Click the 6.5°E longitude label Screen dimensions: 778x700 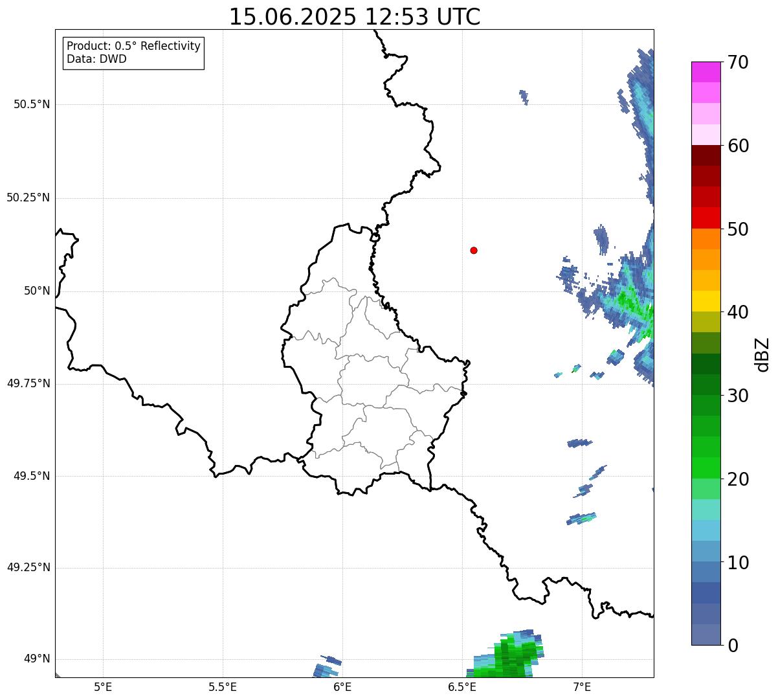coord(462,686)
